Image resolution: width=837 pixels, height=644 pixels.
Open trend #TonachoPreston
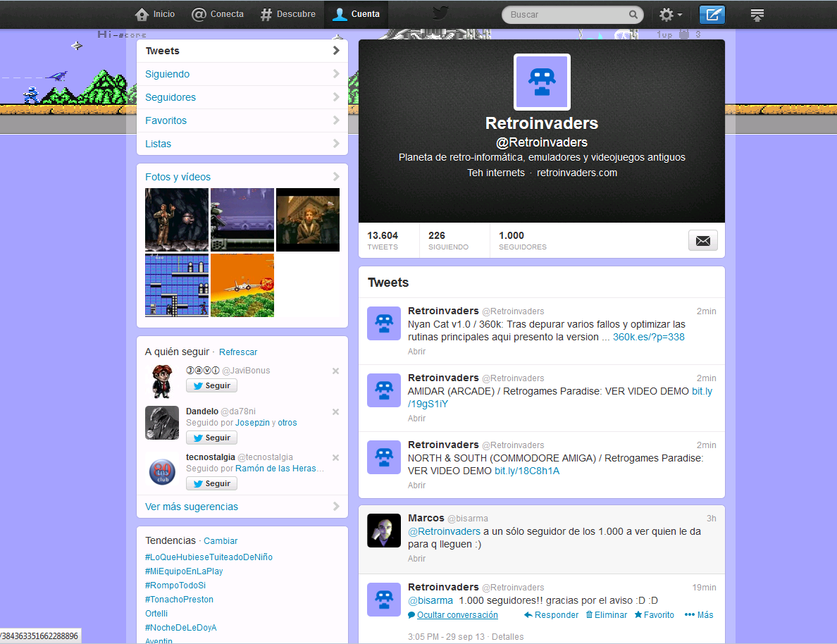pos(180,600)
